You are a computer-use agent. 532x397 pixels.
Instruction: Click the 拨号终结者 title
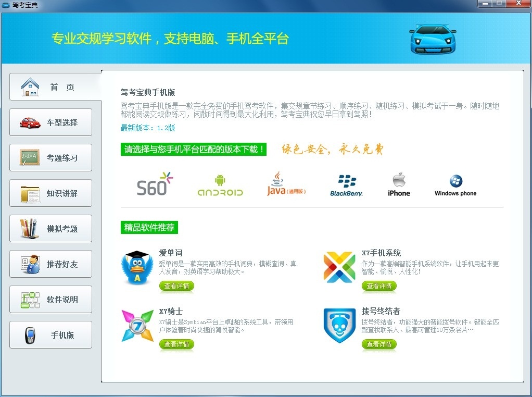click(x=381, y=311)
